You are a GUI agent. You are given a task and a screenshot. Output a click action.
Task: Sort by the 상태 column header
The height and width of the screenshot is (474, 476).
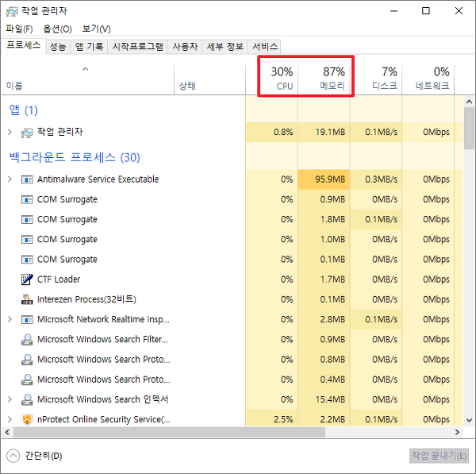point(209,79)
